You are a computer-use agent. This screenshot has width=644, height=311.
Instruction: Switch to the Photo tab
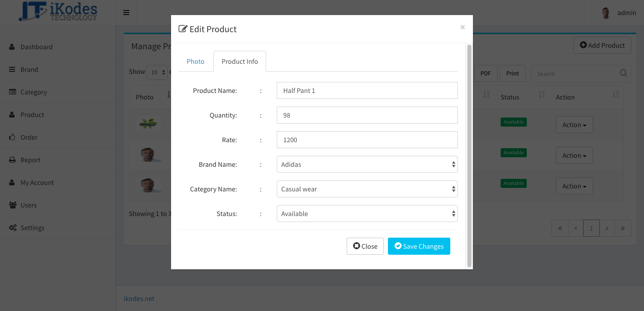click(195, 61)
